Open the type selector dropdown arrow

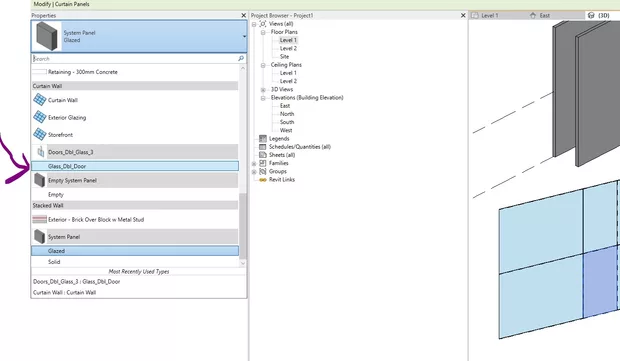(244, 36)
